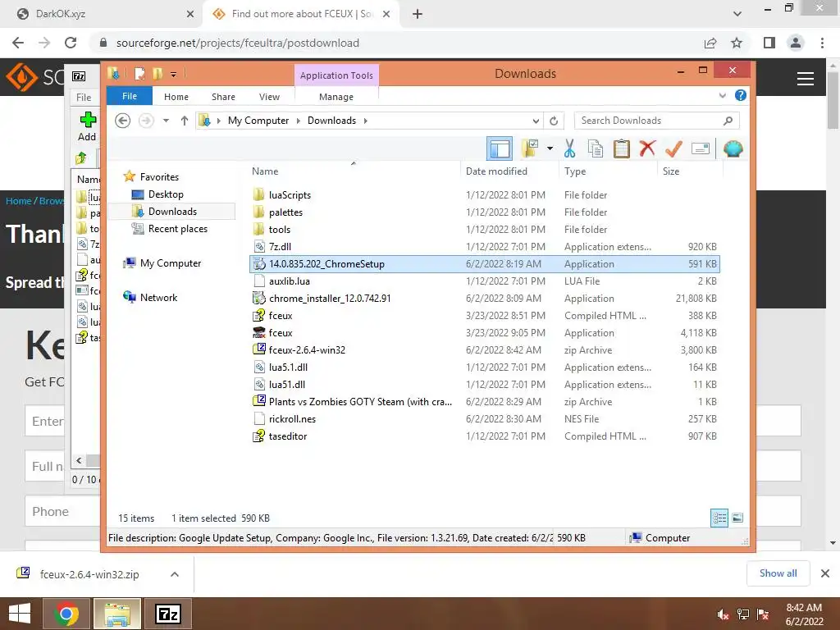The width and height of the screenshot is (840, 630).
Task: Open the Share ribbon tab
Action: [223, 97]
